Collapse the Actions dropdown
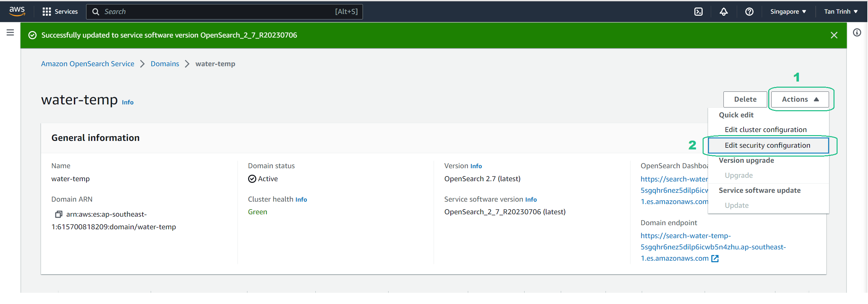 pyautogui.click(x=800, y=99)
